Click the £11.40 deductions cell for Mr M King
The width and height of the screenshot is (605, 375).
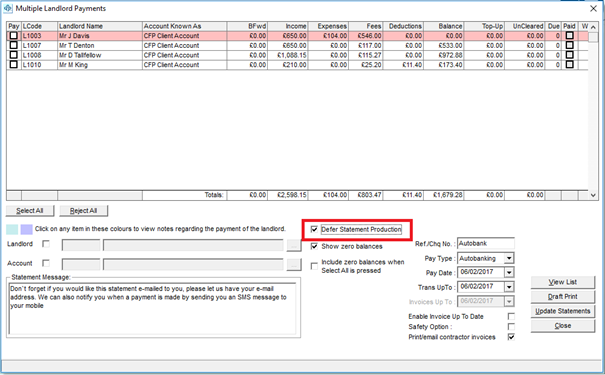click(403, 64)
